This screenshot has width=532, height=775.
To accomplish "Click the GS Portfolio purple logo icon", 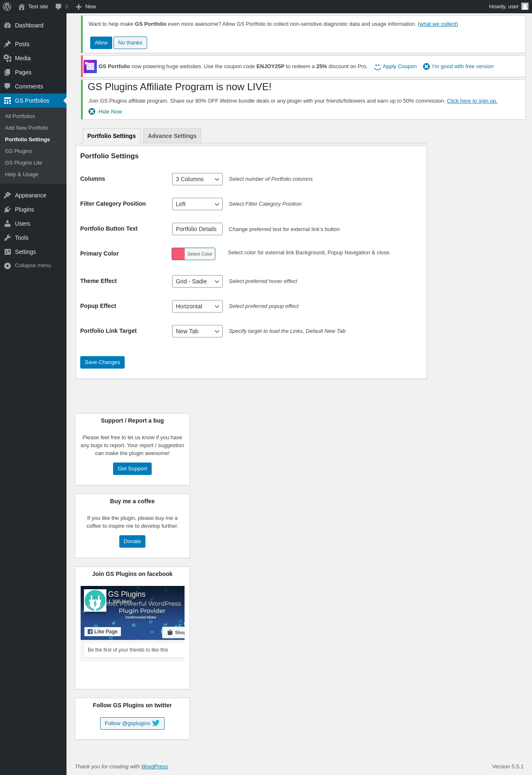I will 90,66.
